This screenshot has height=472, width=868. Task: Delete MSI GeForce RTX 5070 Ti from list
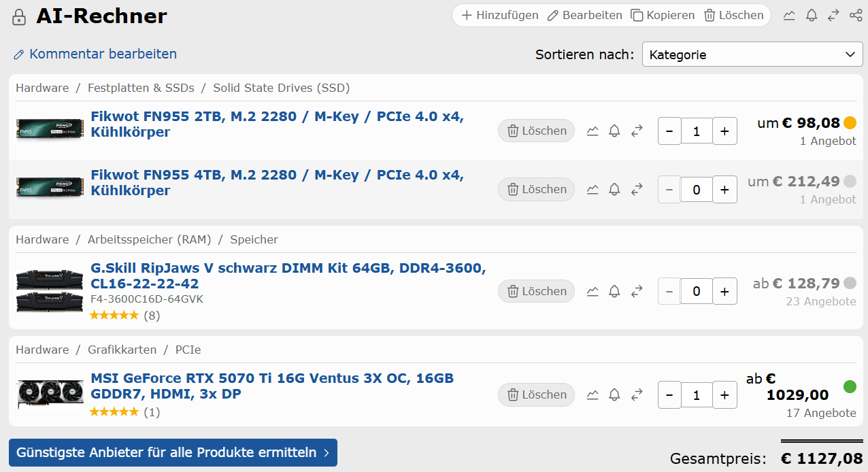[x=536, y=395]
